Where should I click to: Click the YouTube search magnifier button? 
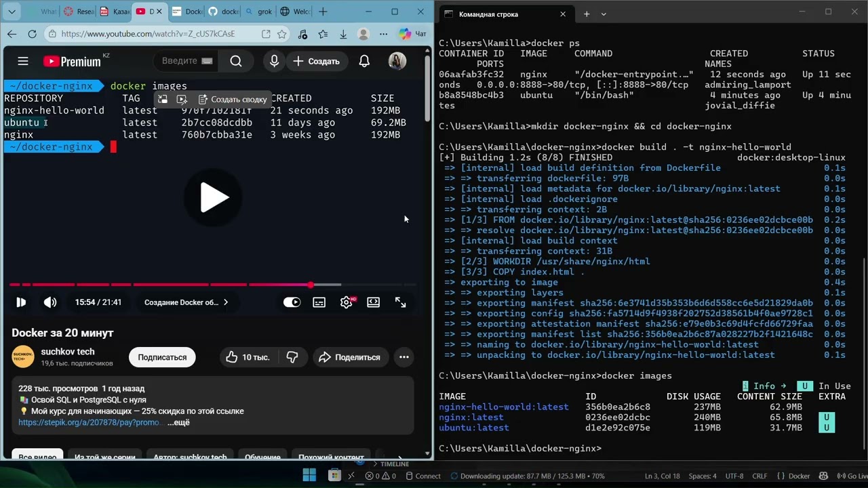click(x=236, y=61)
